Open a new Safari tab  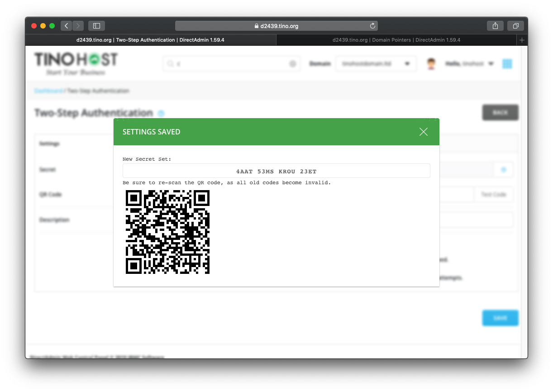(x=522, y=40)
